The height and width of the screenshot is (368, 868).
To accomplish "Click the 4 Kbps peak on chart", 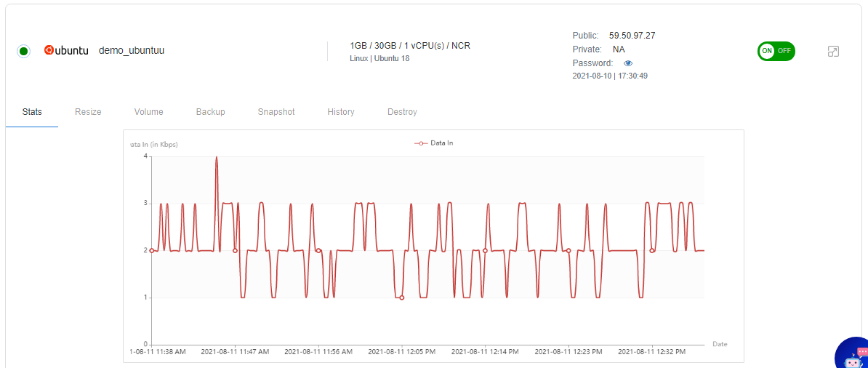I will point(216,157).
